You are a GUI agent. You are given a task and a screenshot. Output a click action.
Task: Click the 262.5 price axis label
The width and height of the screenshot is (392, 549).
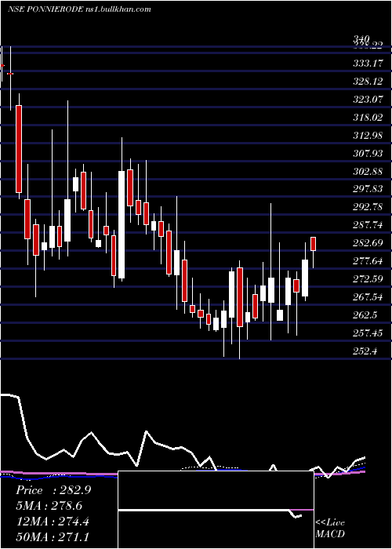tap(365, 315)
